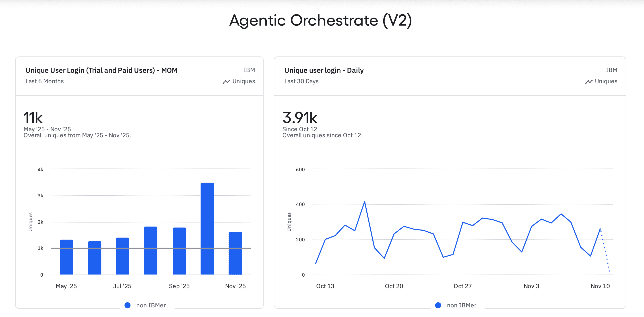Open Unique User Login MOM report title

pyautogui.click(x=101, y=70)
